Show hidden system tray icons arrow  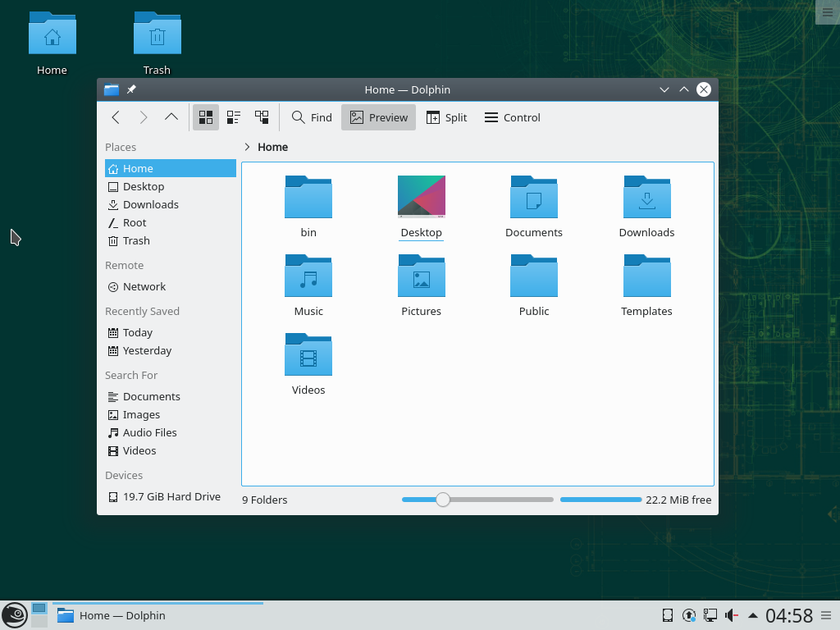point(752,615)
